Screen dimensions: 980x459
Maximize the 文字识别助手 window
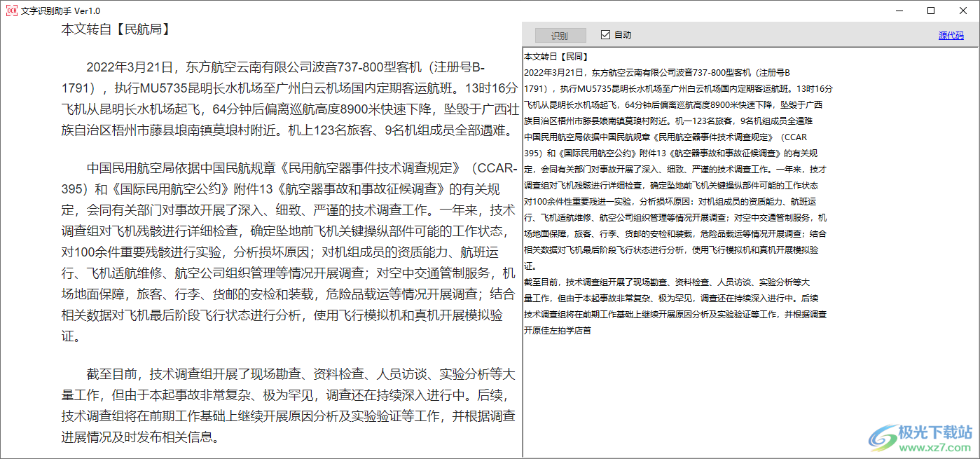coord(930,11)
